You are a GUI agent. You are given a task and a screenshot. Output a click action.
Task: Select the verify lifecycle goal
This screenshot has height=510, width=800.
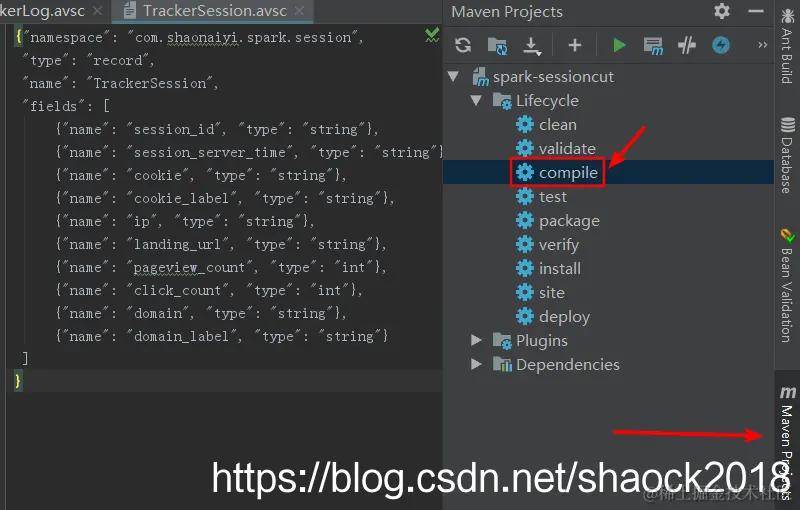tap(559, 245)
